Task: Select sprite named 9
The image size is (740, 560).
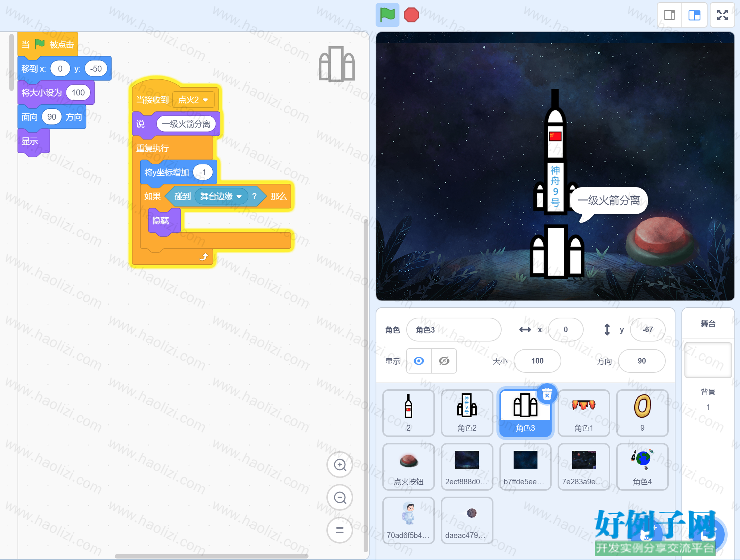Action: click(642, 413)
